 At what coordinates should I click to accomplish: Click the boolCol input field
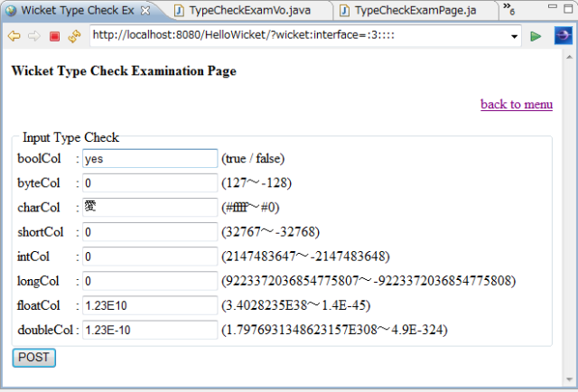click(x=150, y=159)
